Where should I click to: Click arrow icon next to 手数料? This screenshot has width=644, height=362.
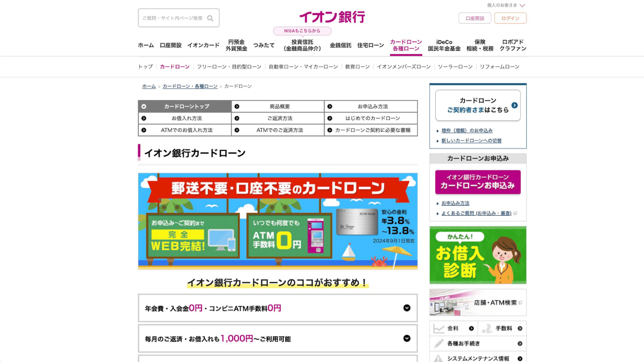point(520,328)
